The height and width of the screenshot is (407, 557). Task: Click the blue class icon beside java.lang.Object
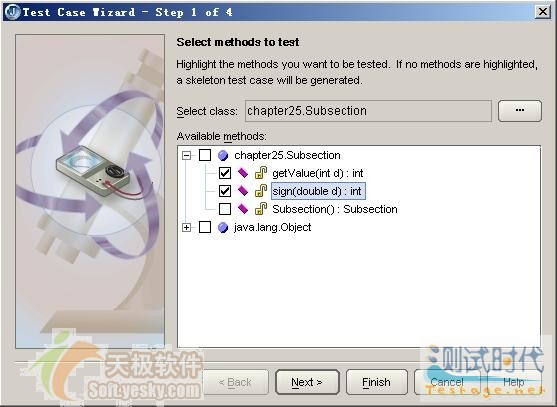point(223,227)
